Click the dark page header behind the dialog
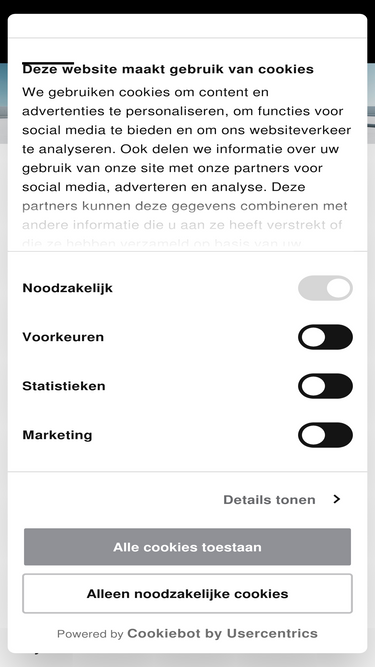Viewport: 375px width, 667px height. (188, 6)
